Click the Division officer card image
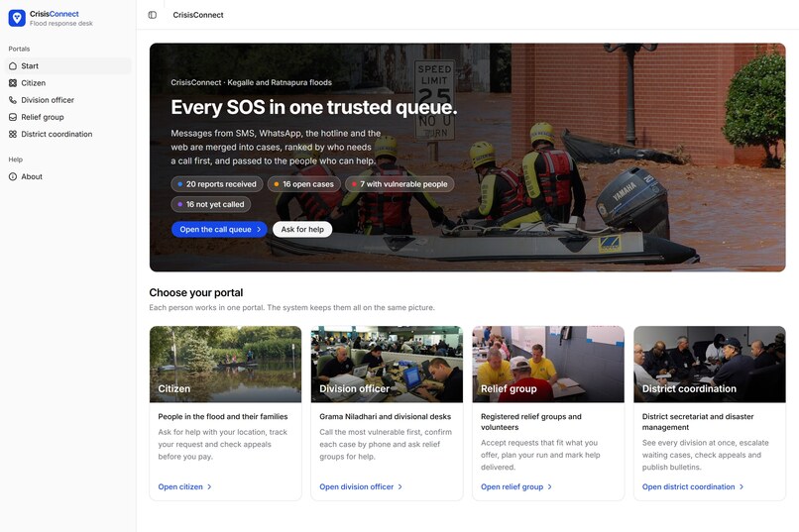The image size is (799, 532). coord(387,364)
